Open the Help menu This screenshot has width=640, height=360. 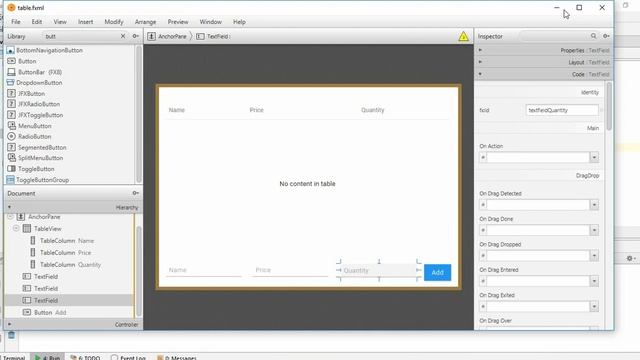point(239,22)
